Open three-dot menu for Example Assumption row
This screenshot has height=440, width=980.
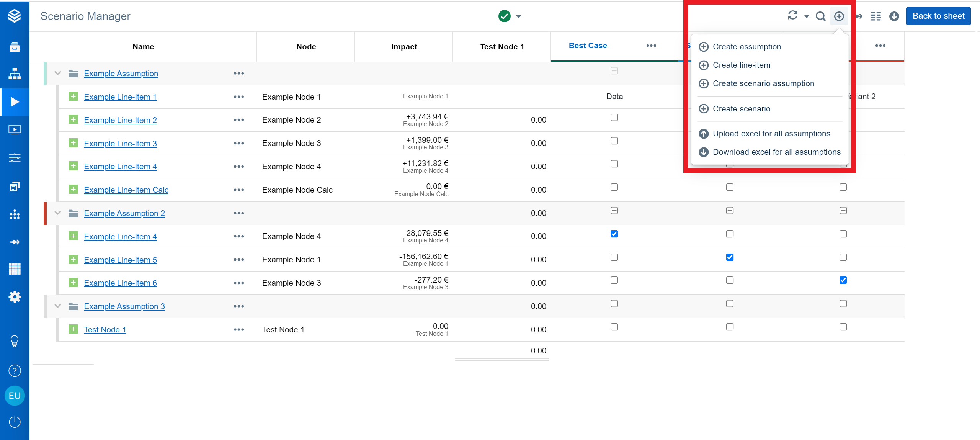pyautogui.click(x=238, y=74)
